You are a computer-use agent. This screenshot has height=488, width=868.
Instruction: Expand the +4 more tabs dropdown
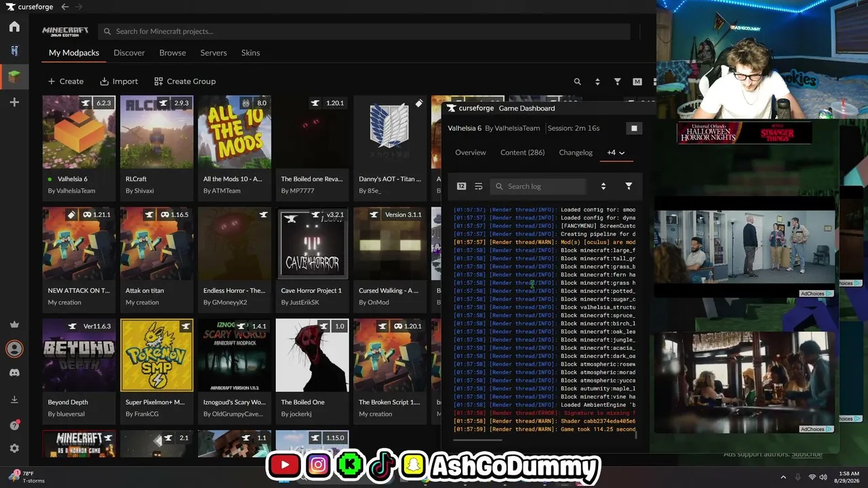pyautogui.click(x=616, y=152)
